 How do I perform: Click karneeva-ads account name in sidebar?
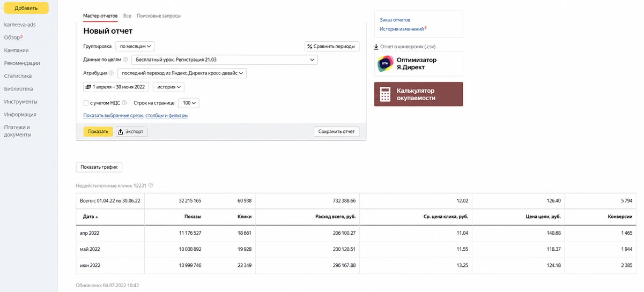tap(20, 25)
